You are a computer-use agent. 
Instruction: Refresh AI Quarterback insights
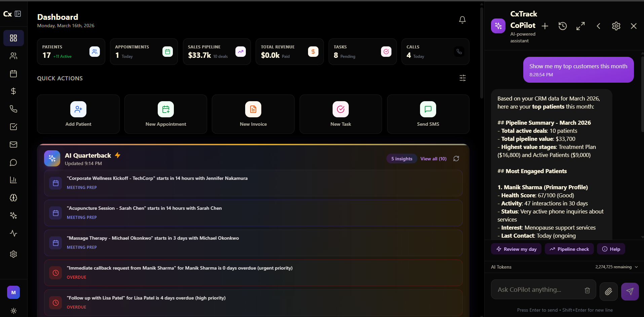coord(456,158)
